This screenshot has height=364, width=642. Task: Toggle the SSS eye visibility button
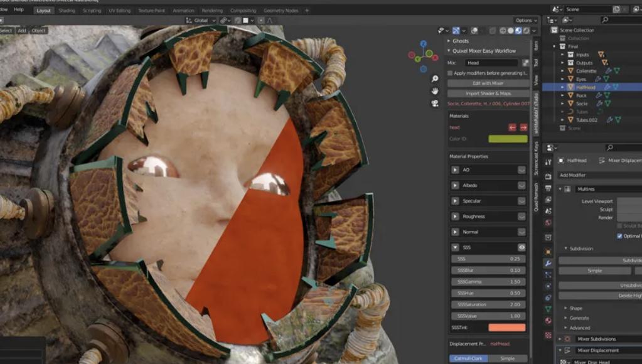click(x=522, y=247)
